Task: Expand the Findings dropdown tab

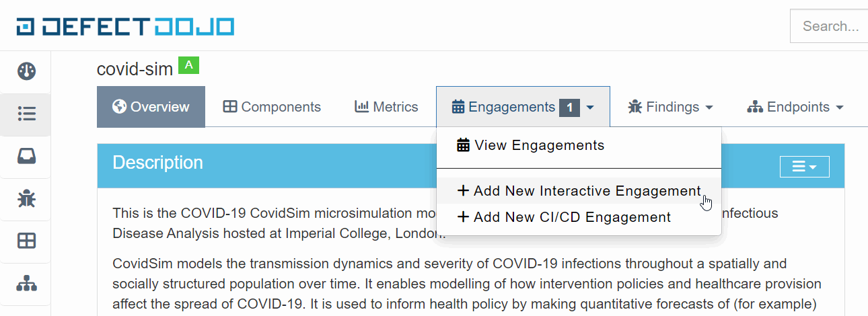Action: [x=670, y=107]
